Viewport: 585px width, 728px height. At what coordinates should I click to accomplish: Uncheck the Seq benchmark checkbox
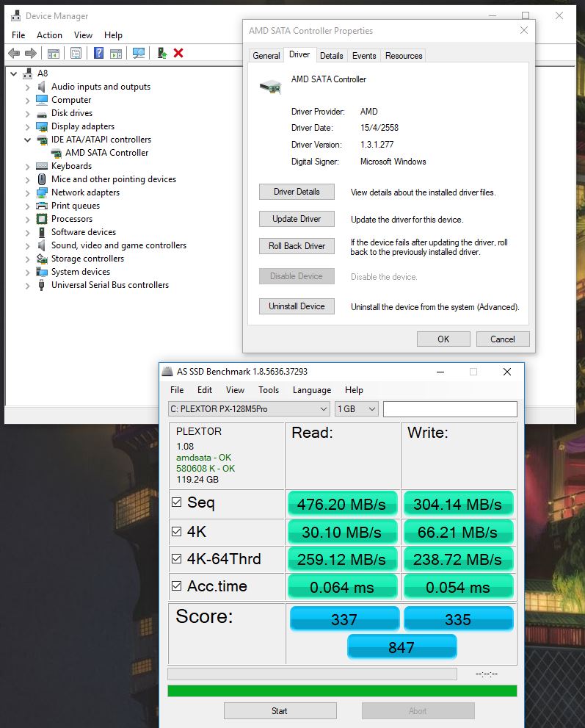pos(177,502)
